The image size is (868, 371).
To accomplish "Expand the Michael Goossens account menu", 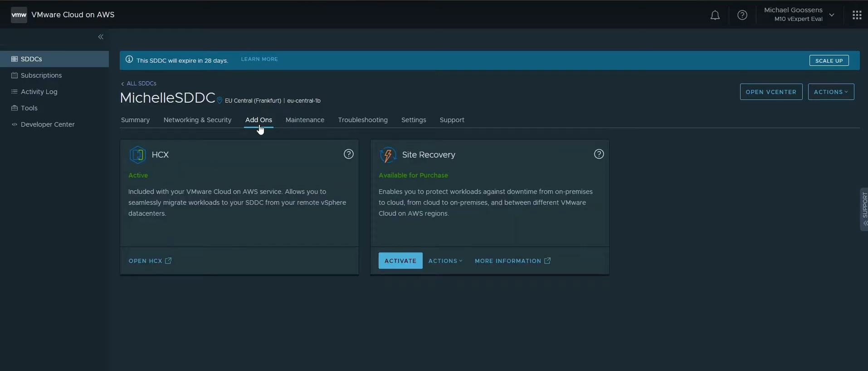I will pyautogui.click(x=799, y=15).
